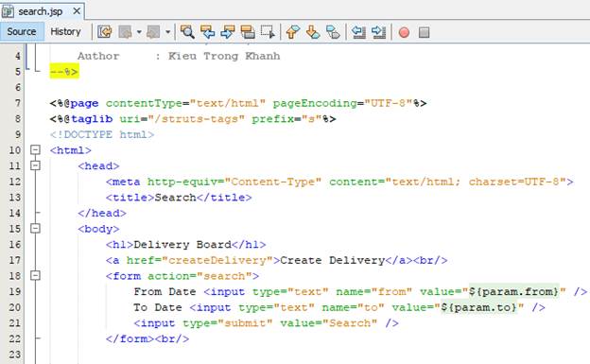Click line number 19 in gutter
This screenshot has height=364, width=590.
pyautogui.click(x=15, y=292)
